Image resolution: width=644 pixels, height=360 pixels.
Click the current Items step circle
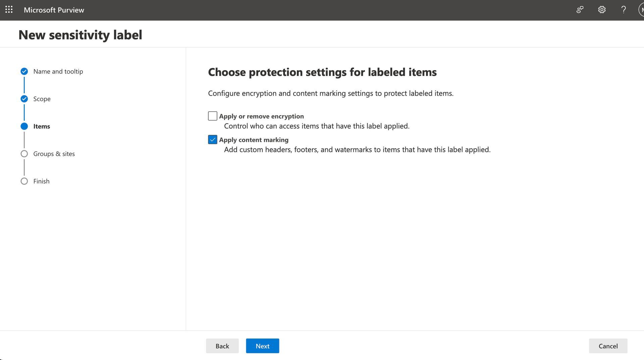(24, 126)
